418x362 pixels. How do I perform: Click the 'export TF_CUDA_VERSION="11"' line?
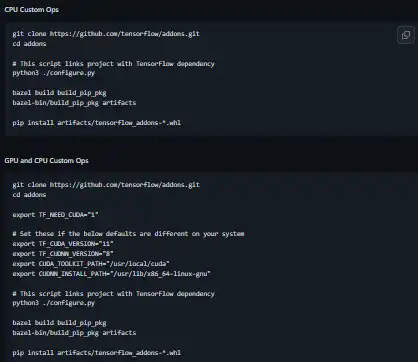(63, 244)
